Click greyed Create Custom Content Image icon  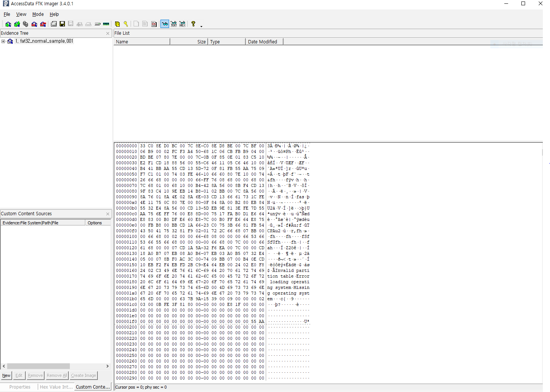88,24
